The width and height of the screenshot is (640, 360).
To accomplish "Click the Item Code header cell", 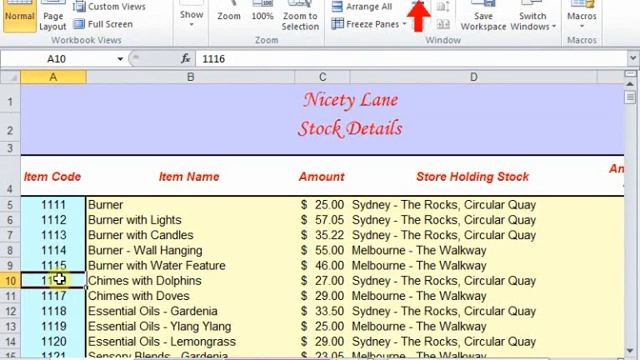I will tap(53, 176).
